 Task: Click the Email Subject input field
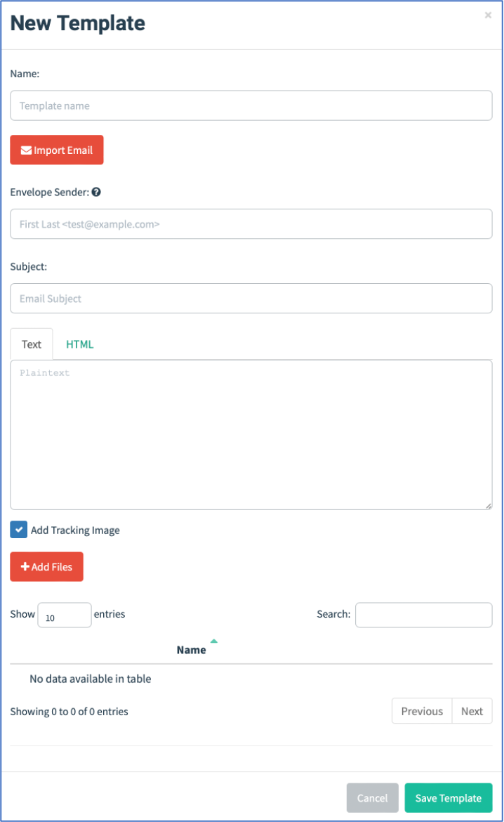tap(251, 299)
